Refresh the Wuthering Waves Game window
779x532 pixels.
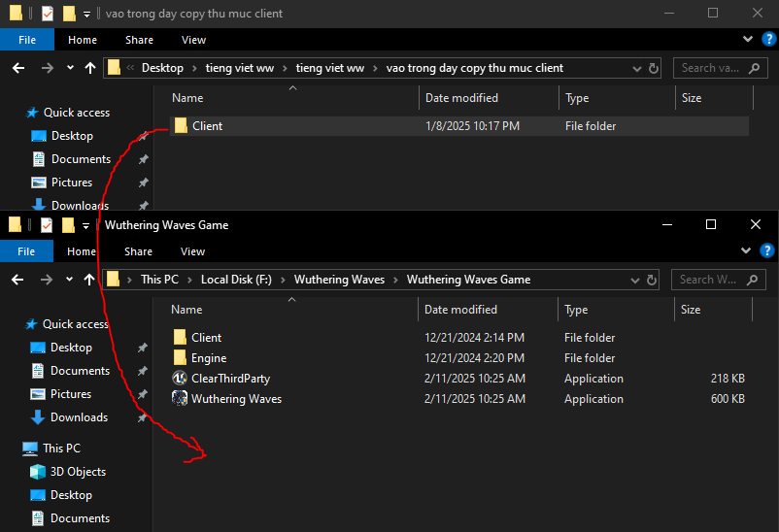click(652, 280)
